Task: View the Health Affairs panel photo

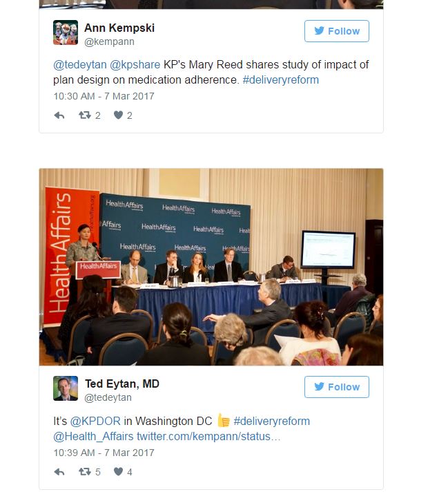Action: click(x=211, y=267)
